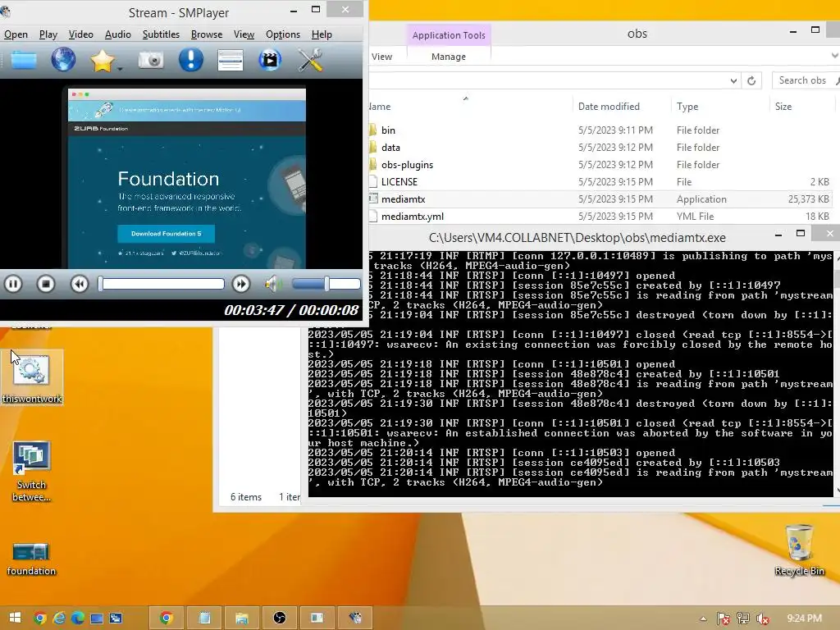Switch to the running Chrome window on taskbar
The height and width of the screenshot is (630, 840).
166,619
